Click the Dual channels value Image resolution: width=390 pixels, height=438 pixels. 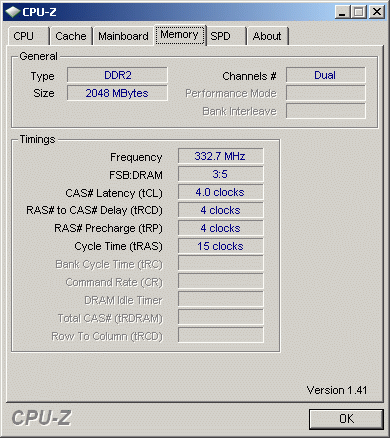[x=326, y=75]
